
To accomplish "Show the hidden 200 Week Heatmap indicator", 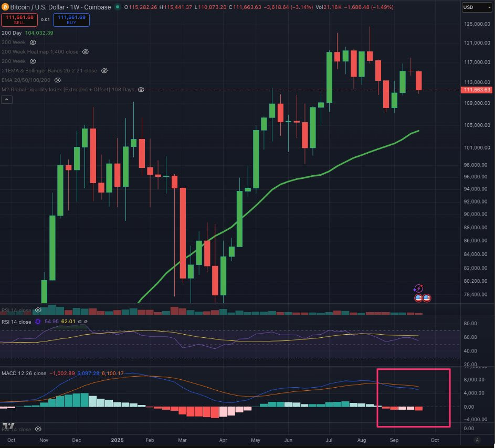I will (85, 52).
